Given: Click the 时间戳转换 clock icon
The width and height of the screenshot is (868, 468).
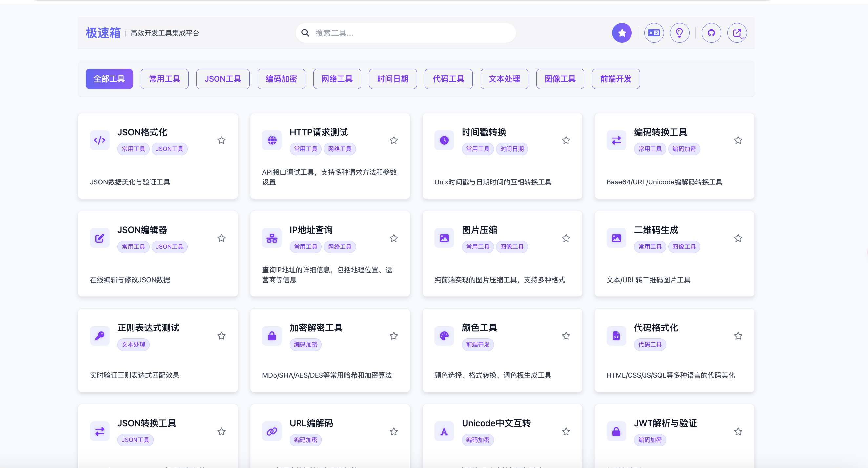Looking at the screenshot, I should (x=444, y=140).
